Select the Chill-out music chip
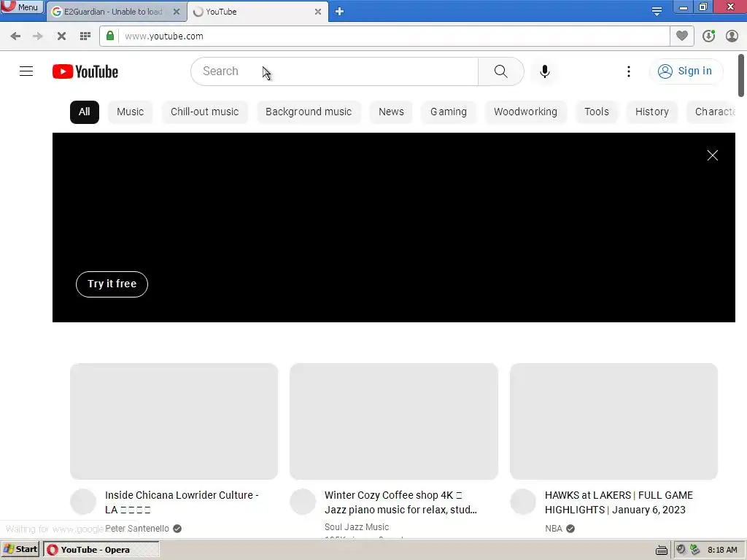 (205, 112)
